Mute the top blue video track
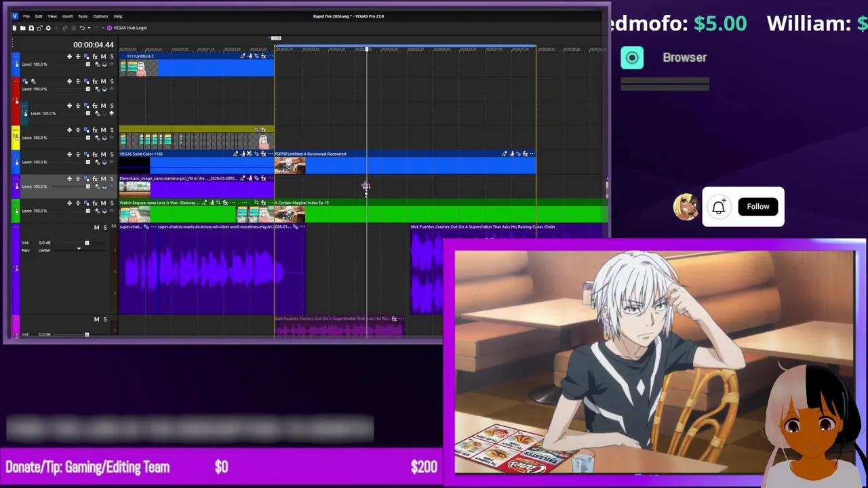This screenshot has width=868, height=488. pos(103,56)
